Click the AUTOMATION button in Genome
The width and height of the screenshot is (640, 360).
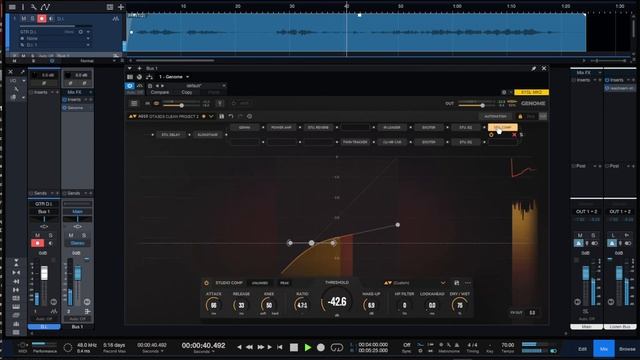point(496,116)
